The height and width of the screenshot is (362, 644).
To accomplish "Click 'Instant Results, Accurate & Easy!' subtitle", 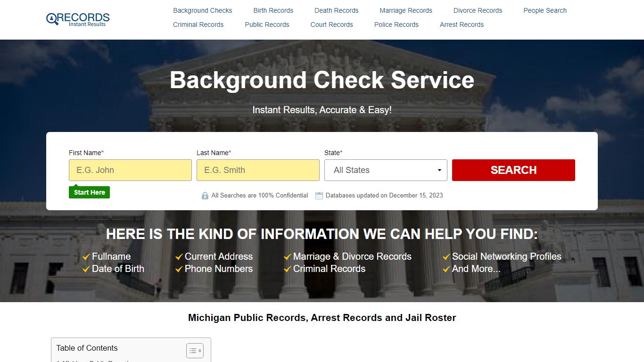I will 322,110.
